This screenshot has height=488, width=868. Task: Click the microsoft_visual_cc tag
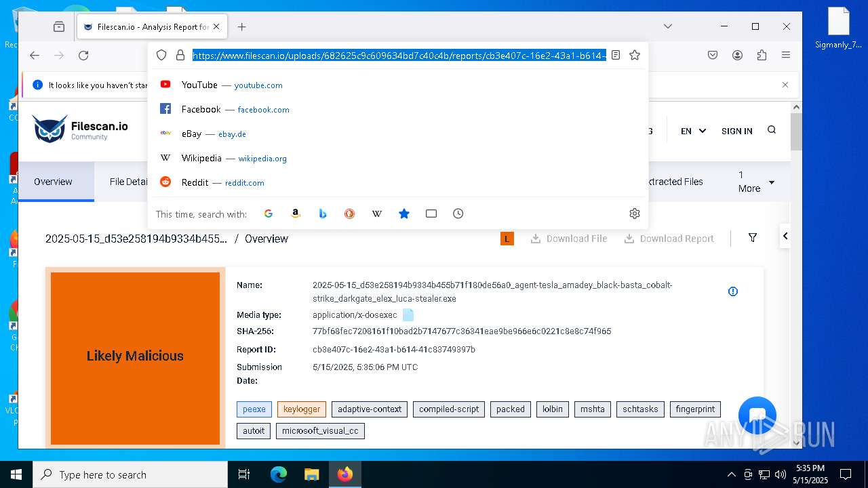[320, 431]
